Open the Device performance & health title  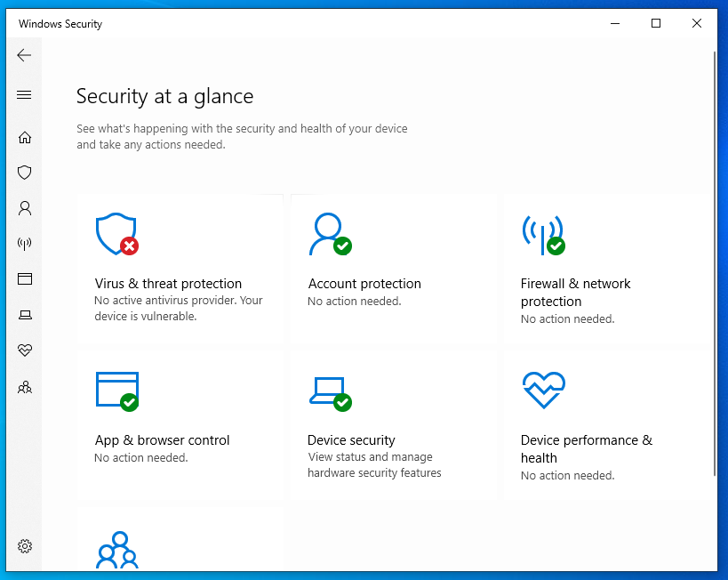587,449
